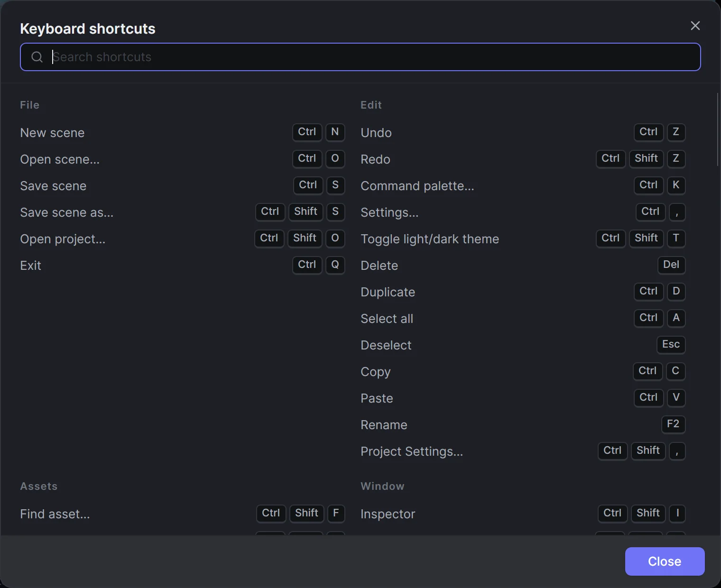This screenshot has width=721, height=588.
Task: Click the Shift keycap in Save scene as row
Action: (x=305, y=211)
